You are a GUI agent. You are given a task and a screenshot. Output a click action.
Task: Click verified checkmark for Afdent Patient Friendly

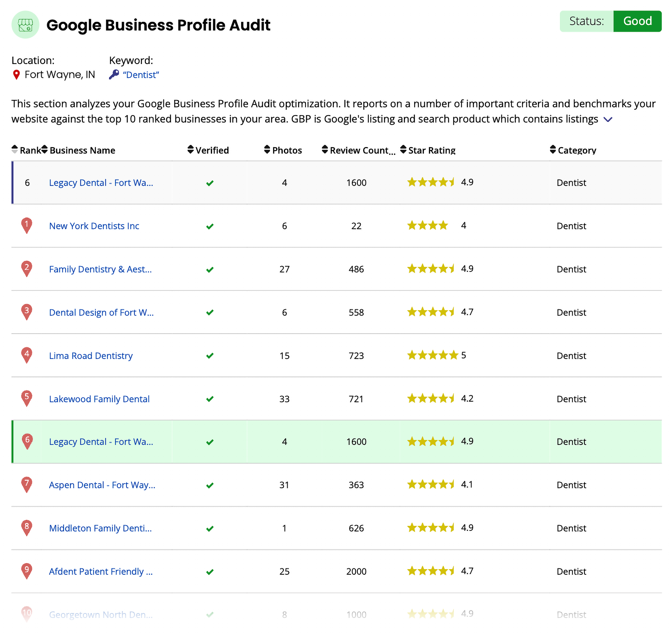210,572
